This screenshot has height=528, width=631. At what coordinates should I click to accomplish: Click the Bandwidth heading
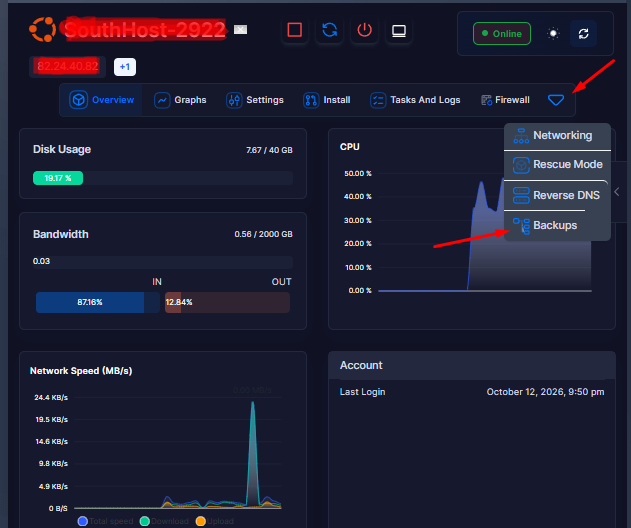pyautogui.click(x=61, y=234)
